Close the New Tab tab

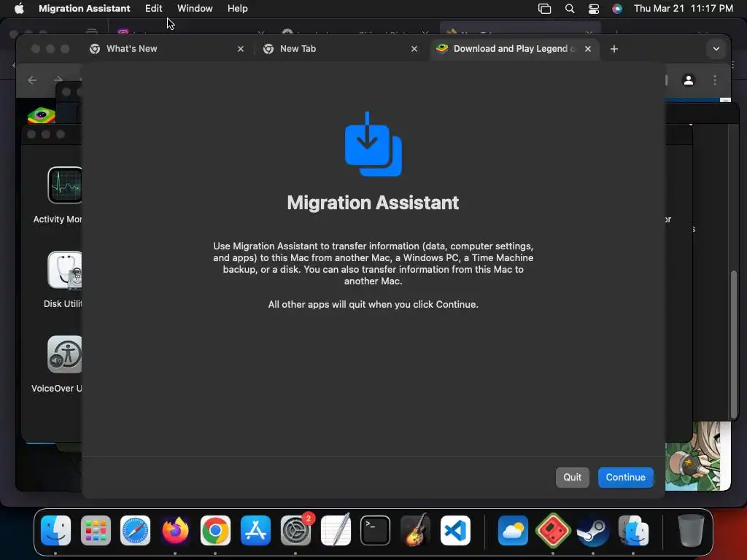(414, 49)
